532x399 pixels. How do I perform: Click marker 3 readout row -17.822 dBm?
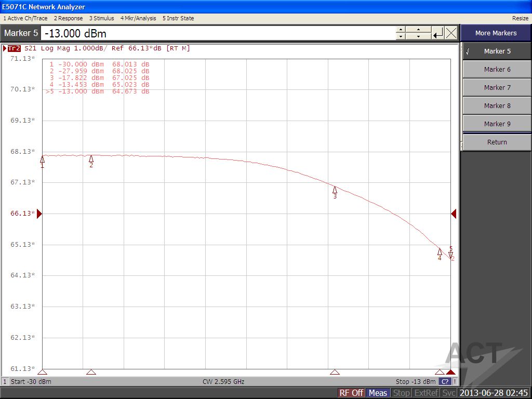pyautogui.click(x=99, y=78)
